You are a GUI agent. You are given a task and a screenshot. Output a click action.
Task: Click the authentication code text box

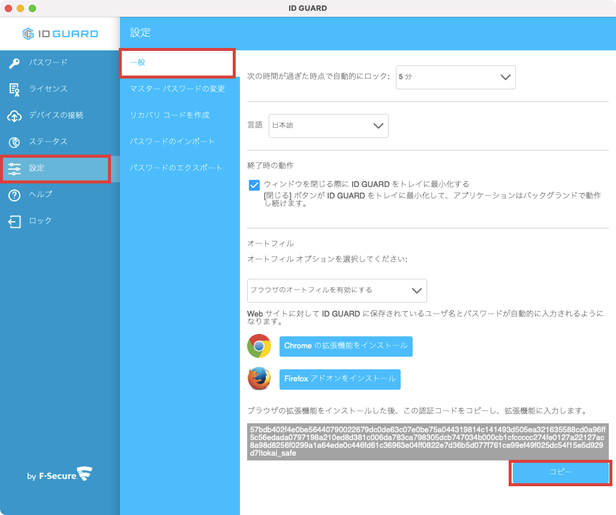click(x=427, y=442)
